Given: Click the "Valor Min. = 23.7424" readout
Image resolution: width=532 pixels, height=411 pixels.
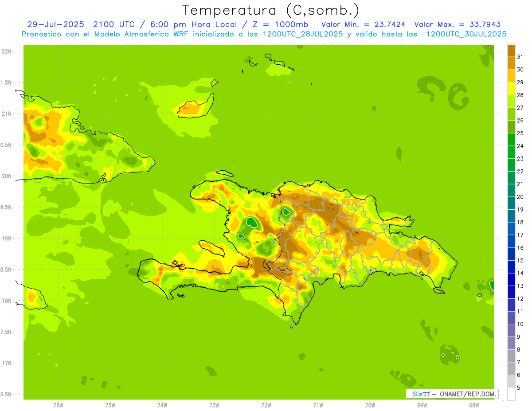Looking at the screenshot, I should [364, 24].
